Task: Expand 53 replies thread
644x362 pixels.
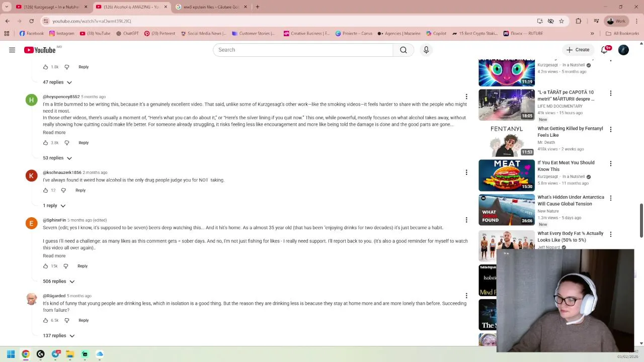Action: 57,158
